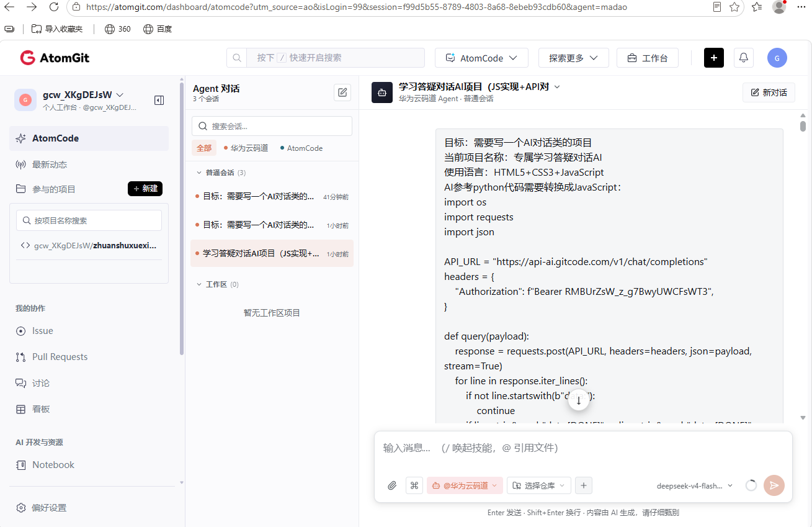Image resolution: width=812 pixels, height=527 pixels.
Task: Refresh the browser page
Action: [54, 7]
